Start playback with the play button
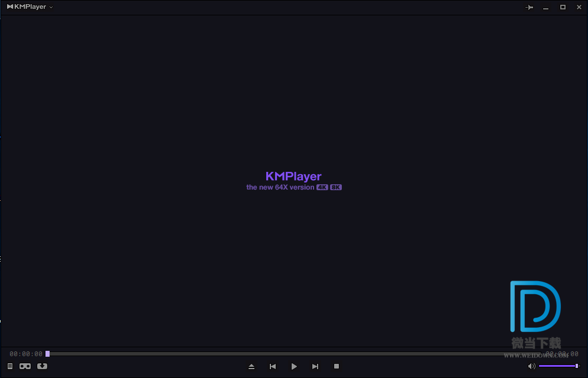This screenshot has height=378, width=588. [294, 366]
